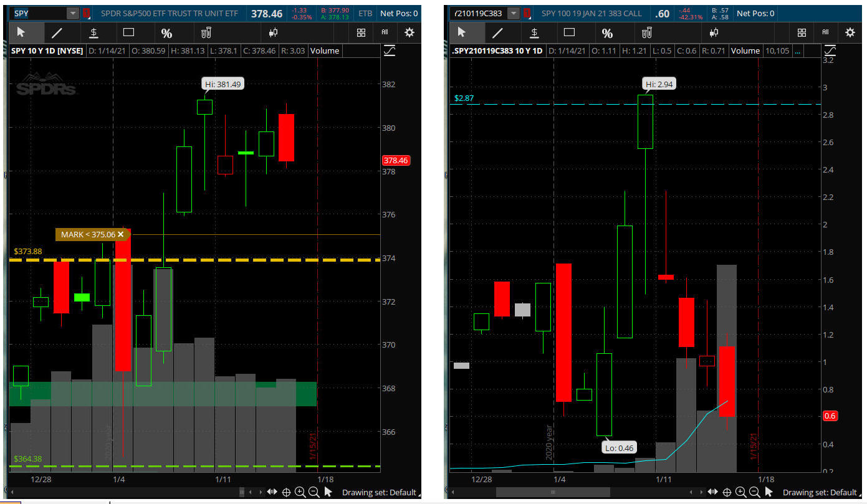Select the trendline drawing tool in SPY chart
The height and width of the screenshot is (504, 867).
click(57, 33)
